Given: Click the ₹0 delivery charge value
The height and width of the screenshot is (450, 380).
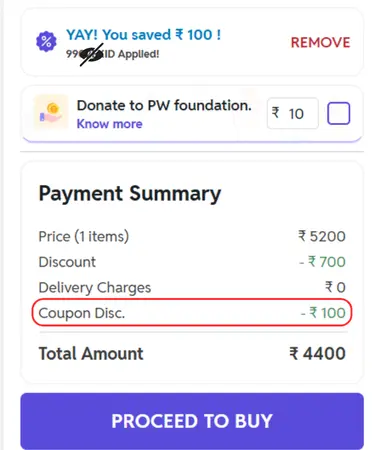Looking at the screenshot, I should pyautogui.click(x=335, y=287).
